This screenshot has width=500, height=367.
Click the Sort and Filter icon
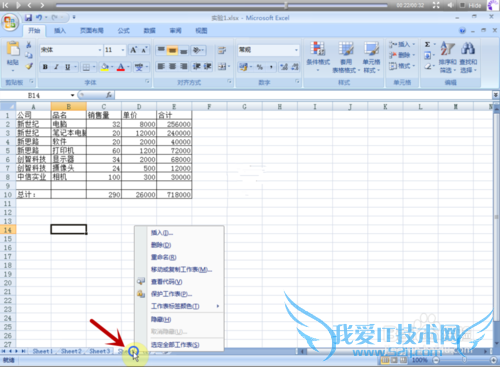coord(447,49)
